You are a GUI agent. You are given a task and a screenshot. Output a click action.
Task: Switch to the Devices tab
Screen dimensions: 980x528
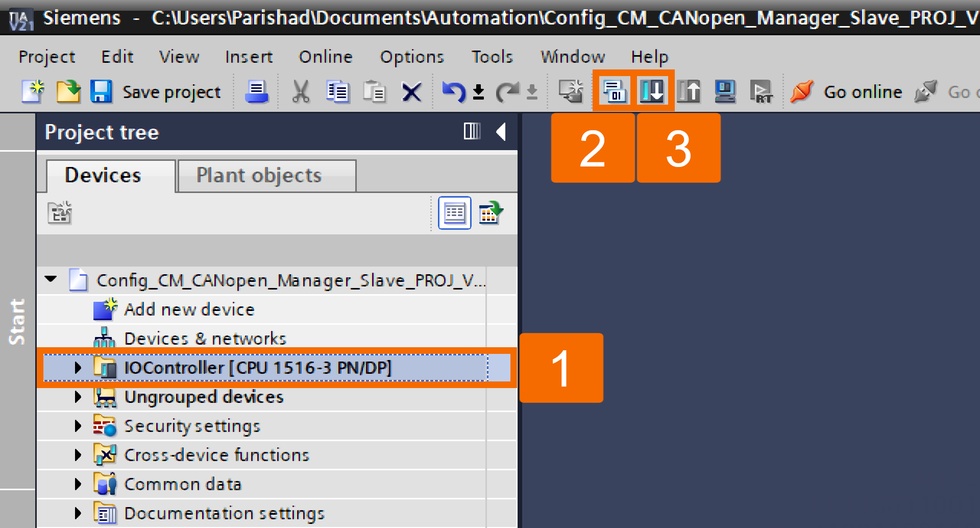[x=111, y=175]
